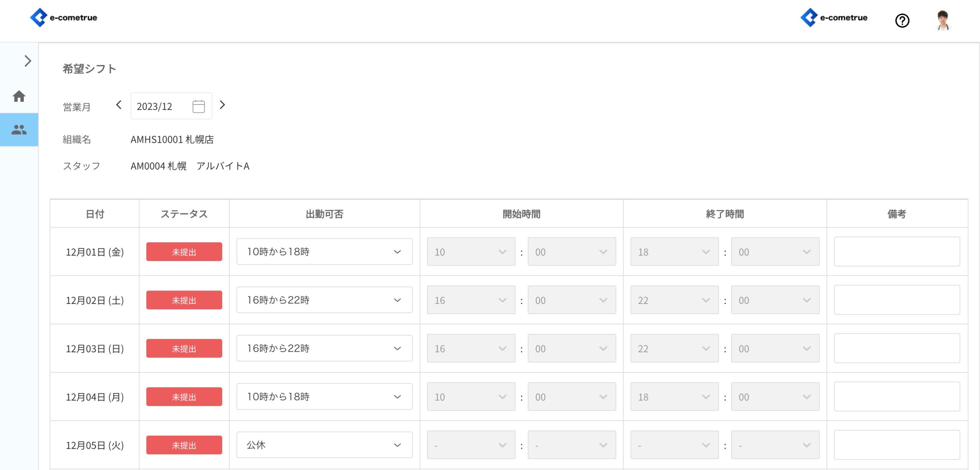Open 出勤可否 dropdown for 12月01日

click(324, 252)
